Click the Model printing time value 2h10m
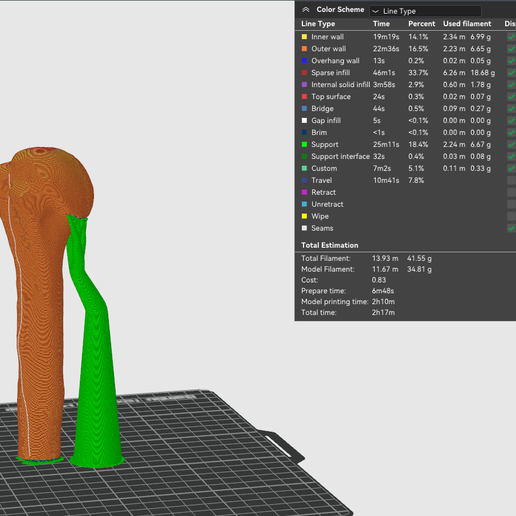The image size is (516, 516). [x=383, y=302]
